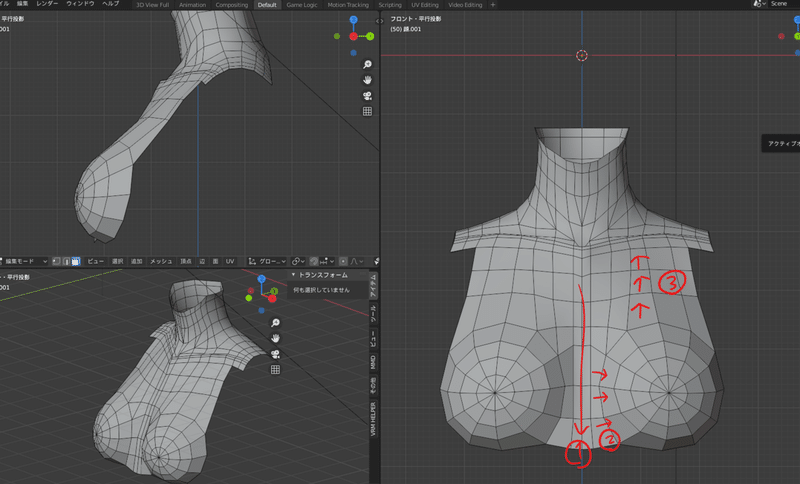Open ヘルプ menu in top bar
Image resolution: width=800 pixels, height=484 pixels.
(111, 4)
